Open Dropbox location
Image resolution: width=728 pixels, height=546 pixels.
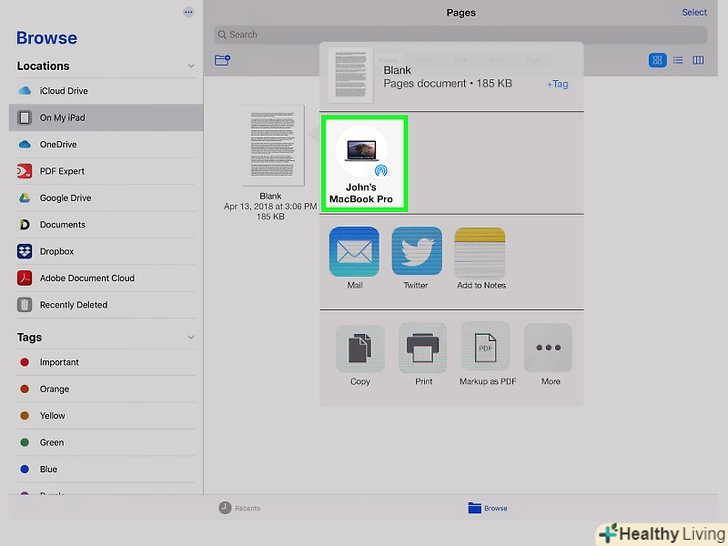106,251
